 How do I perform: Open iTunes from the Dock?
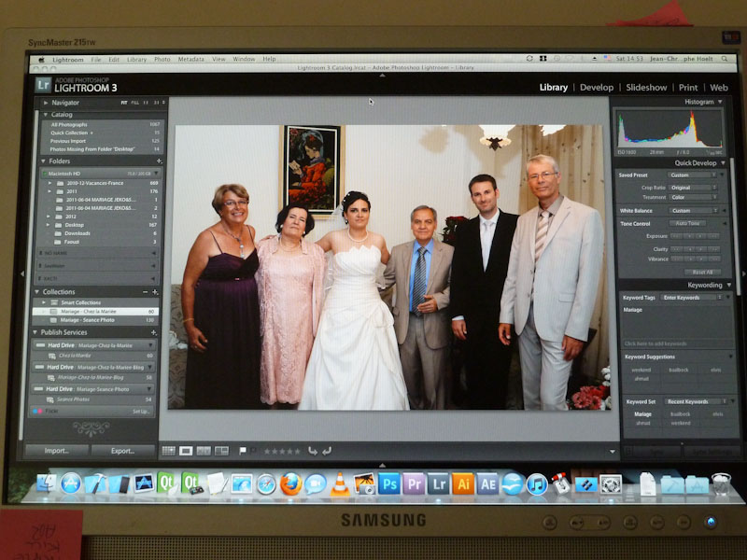pos(537,484)
